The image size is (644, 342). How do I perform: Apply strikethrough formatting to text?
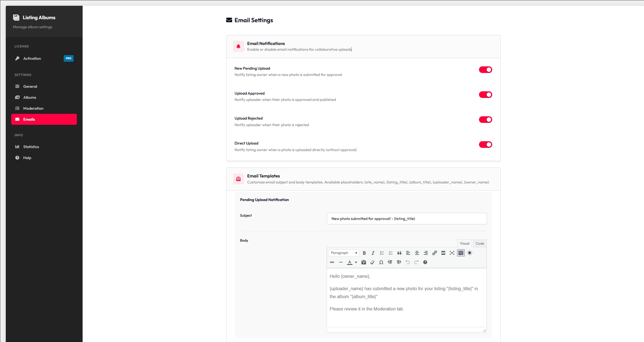point(332,262)
